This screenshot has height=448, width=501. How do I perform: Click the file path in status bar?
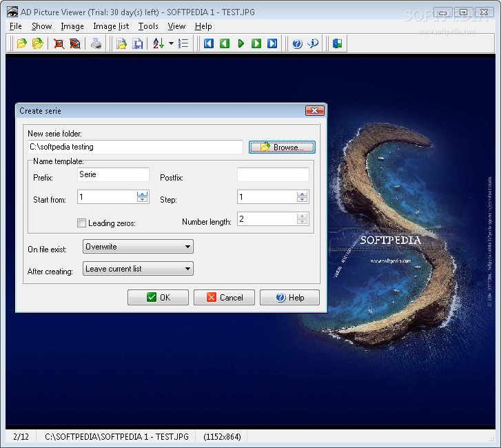[116, 436]
